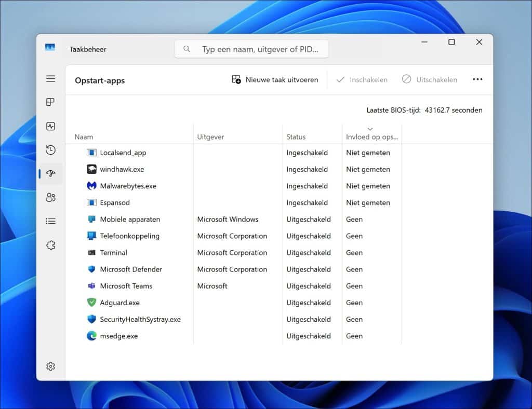Sort by the Naam column header
Viewport: 532px width, 409px height.
pyautogui.click(x=84, y=137)
